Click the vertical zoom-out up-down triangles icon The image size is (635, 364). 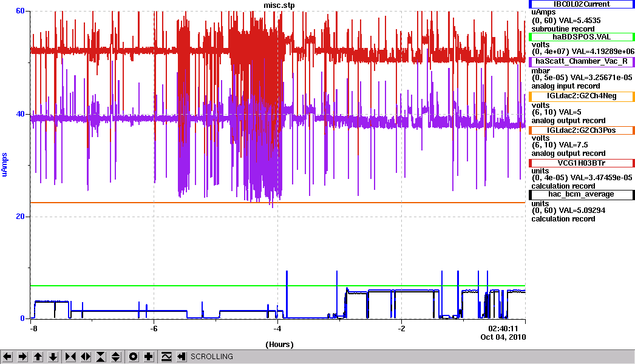coord(116,357)
